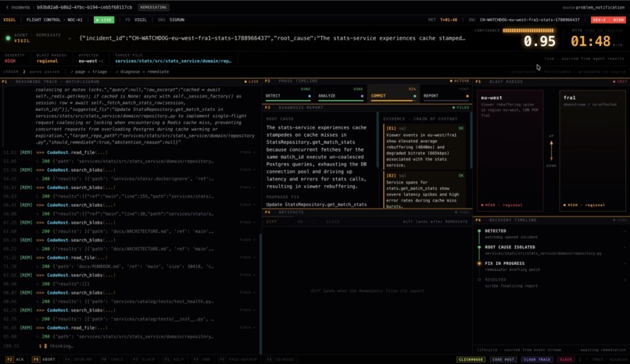Click the F4 OPEN-MR shortcut

click(x=79, y=359)
